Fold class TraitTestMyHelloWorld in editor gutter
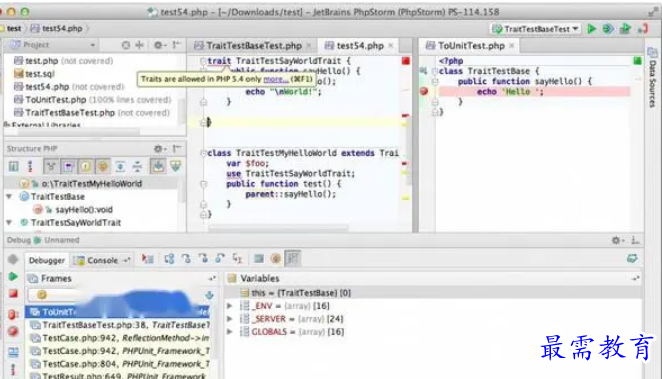662x379 pixels. click(x=203, y=153)
